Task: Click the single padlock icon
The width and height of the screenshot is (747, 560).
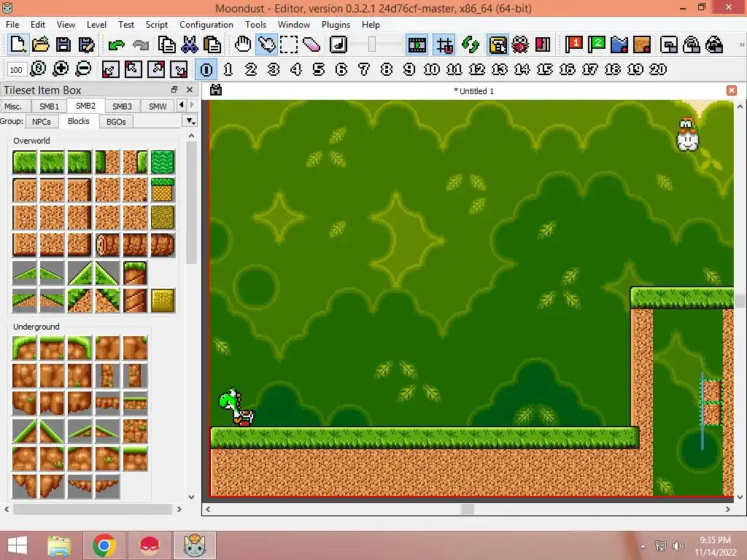Action: coord(692,44)
